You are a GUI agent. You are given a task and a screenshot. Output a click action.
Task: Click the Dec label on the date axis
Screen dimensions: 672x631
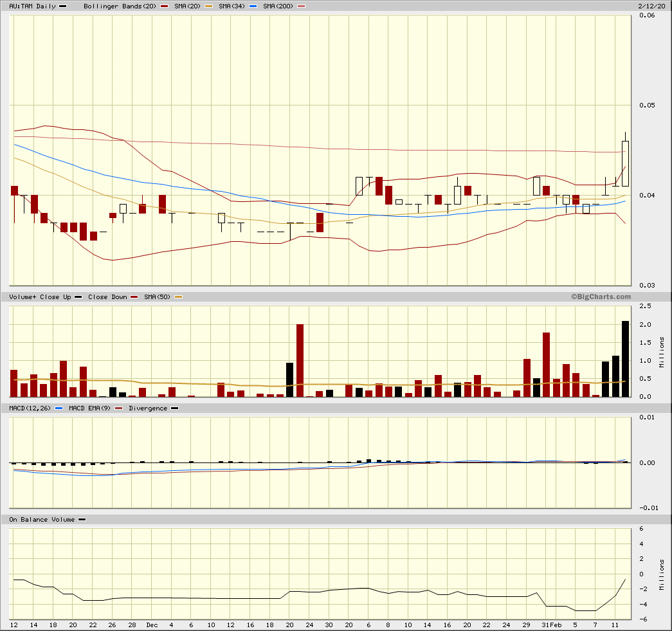[152, 625]
